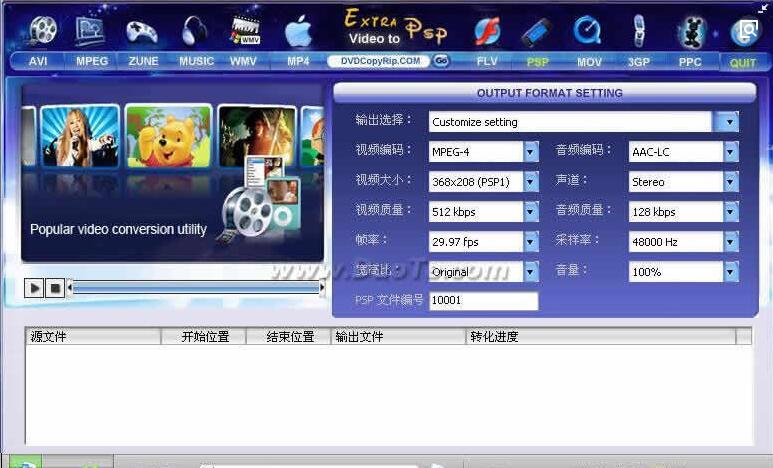Click the 输出文件 column header

point(398,337)
